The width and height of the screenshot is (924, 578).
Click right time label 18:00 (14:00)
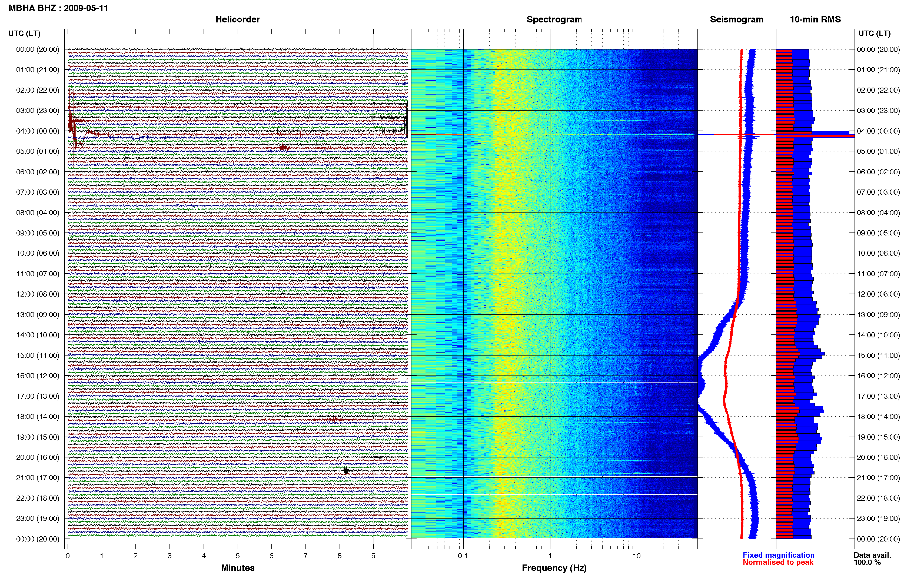pyautogui.click(x=878, y=417)
